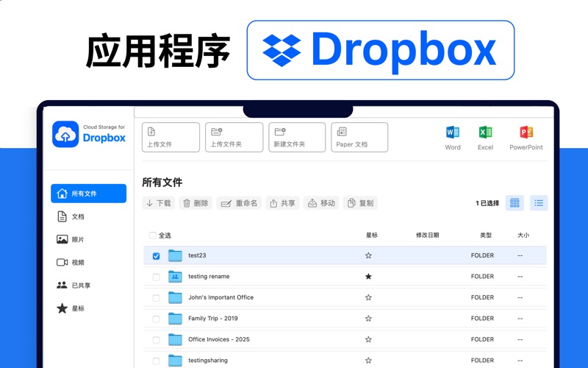
Task: Click FOLDER type cell of test23
Action: pos(482,255)
